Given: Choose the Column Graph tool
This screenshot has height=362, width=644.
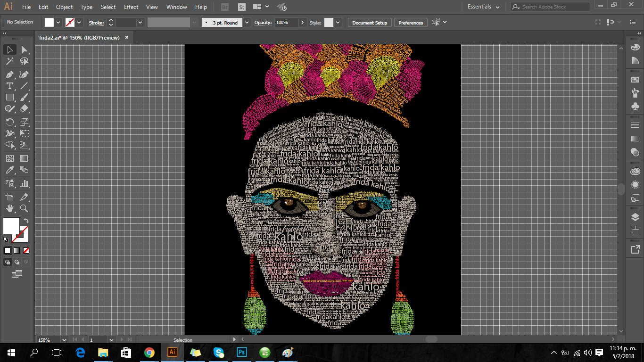Looking at the screenshot, I should tap(24, 183).
